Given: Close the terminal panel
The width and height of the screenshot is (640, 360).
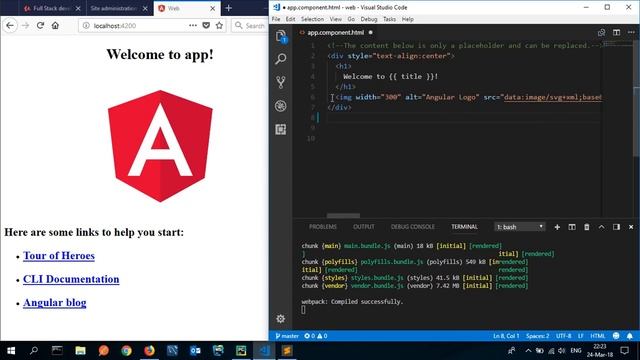Looking at the screenshot, I should (631, 227).
